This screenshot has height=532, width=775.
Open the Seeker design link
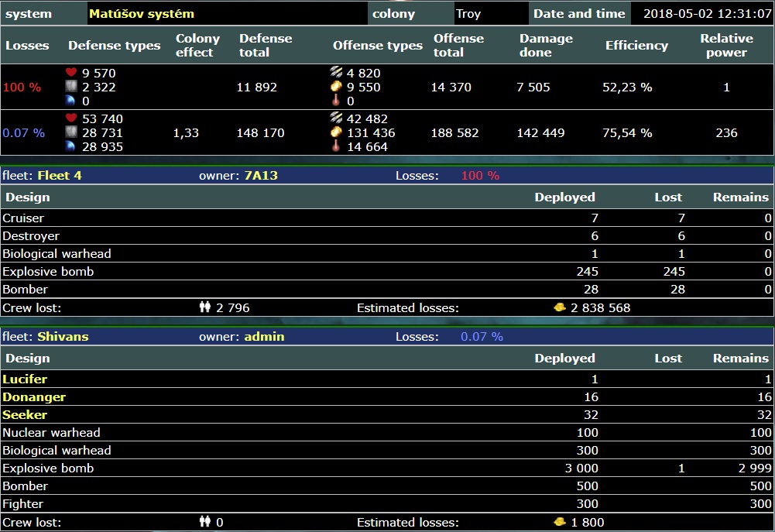pyautogui.click(x=25, y=415)
